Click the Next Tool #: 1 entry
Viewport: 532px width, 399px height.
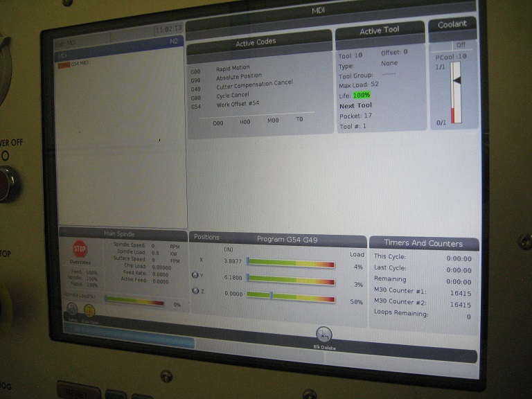pos(353,126)
